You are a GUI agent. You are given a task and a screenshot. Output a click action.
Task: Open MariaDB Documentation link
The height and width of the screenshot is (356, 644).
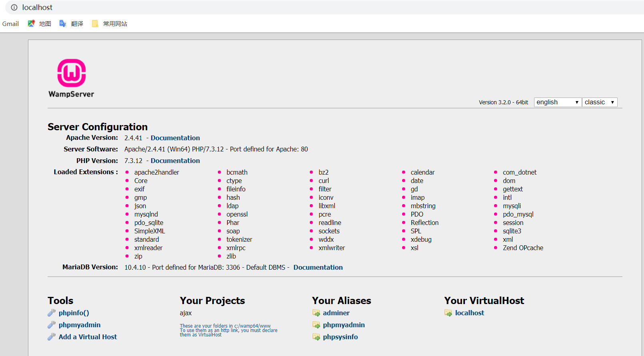click(318, 267)
